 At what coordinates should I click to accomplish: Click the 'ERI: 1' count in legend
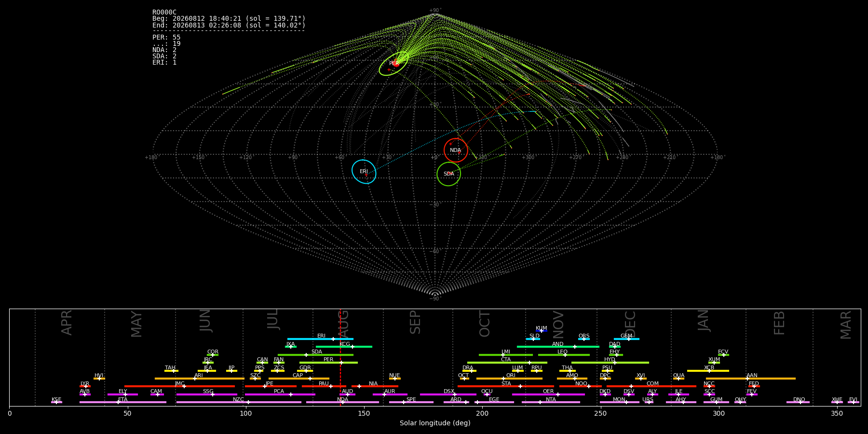tap(164, 62)
